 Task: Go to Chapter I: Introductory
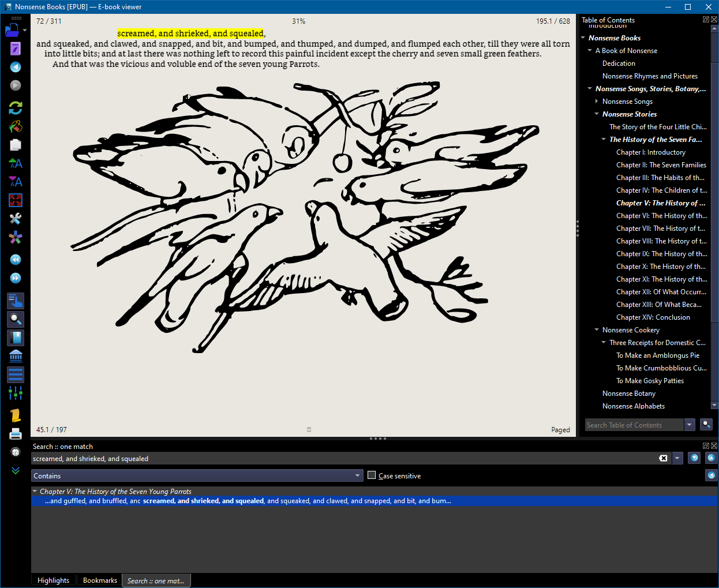tap(651, 152)
